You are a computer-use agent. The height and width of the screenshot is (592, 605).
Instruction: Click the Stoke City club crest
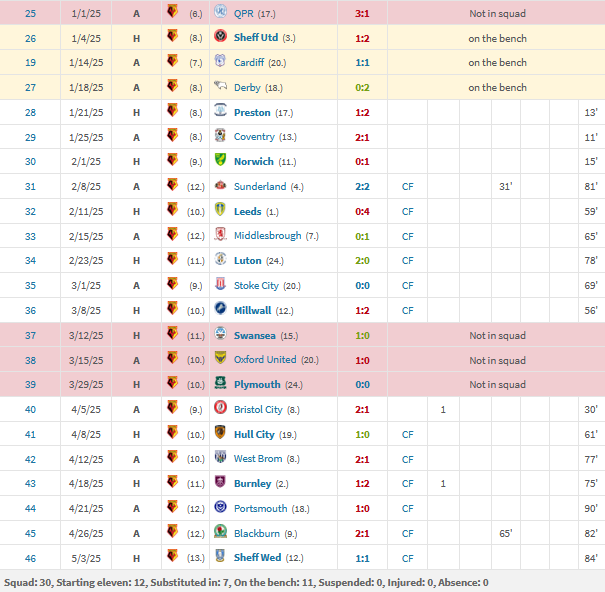[220, 284]
